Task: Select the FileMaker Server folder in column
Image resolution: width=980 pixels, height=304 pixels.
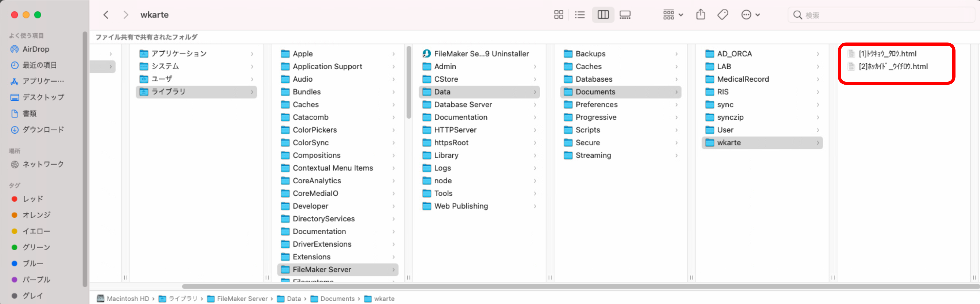Action: tap(338, 270)
